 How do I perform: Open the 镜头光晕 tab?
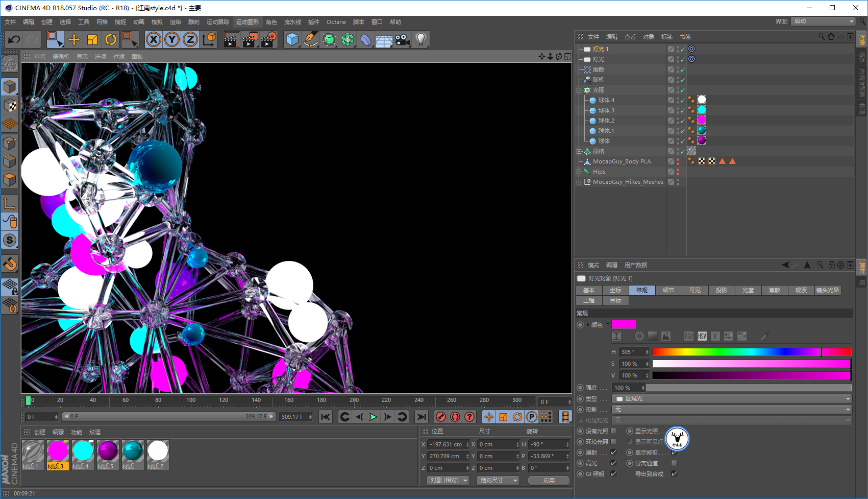(828, 290)
